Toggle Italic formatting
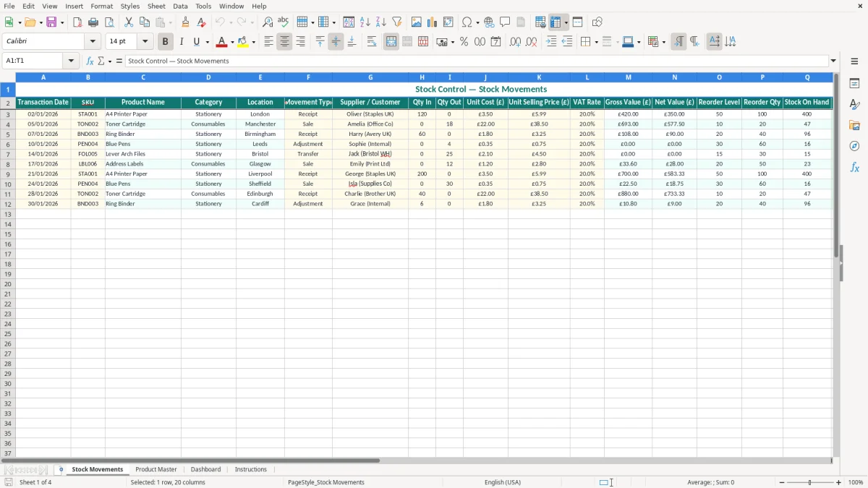Image resolution: width=868 pixels, height=488 pixels. (x=182, y=42)
